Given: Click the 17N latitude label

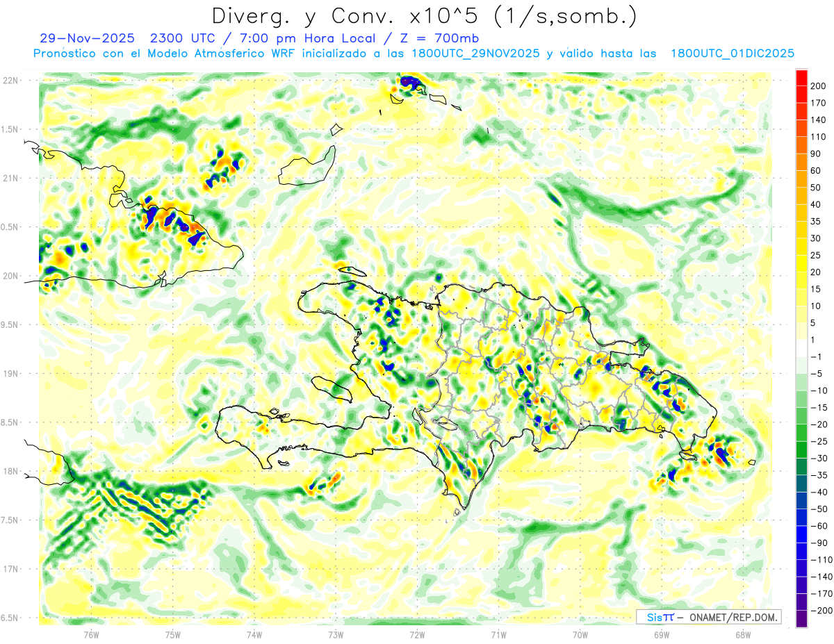Looking at the screenshot, I should (10, 568).
